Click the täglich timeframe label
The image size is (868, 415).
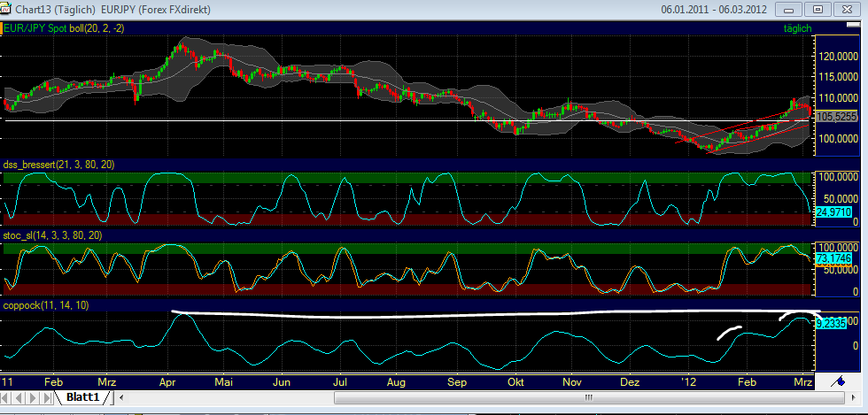[797, 28]
